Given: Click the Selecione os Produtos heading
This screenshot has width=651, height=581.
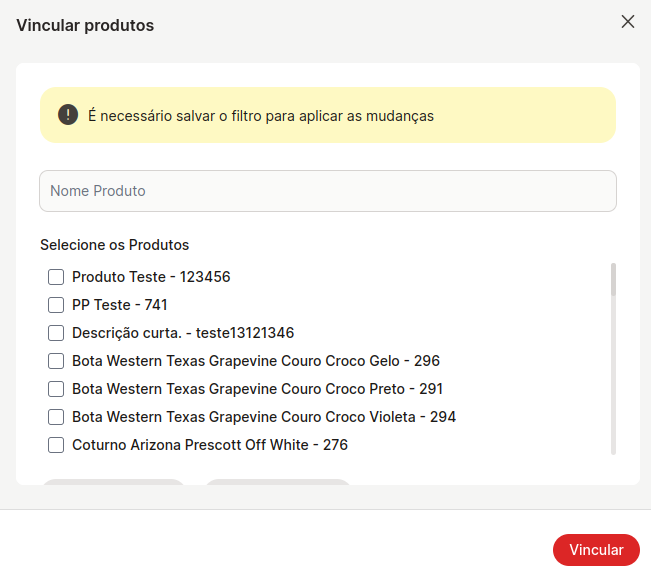Looking at the screenshot, I should click(x=115, y=245).
